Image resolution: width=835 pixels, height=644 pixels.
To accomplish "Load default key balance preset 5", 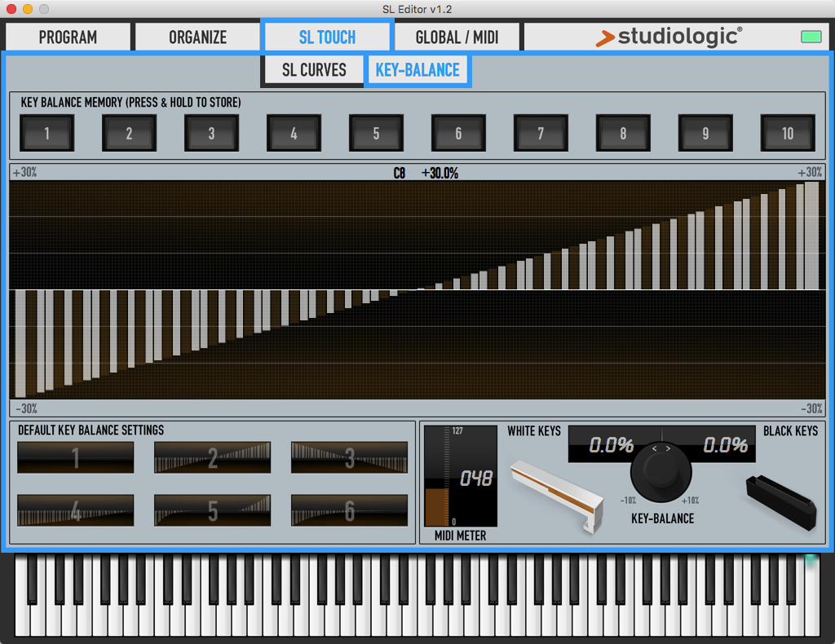I will pyautogui.click(x=213, y=509).
